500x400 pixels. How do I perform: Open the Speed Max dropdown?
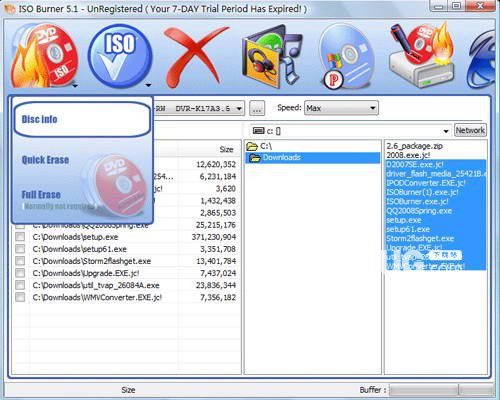[341, 108]
